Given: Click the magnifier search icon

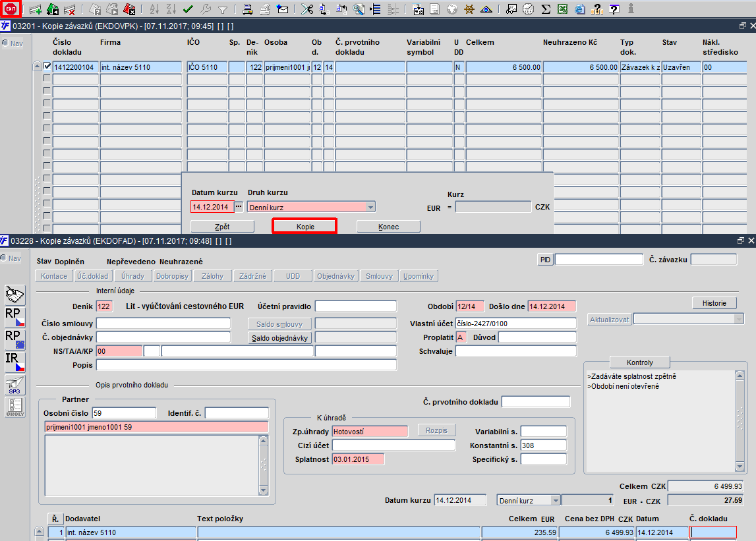Looking at the screenshot, I should [359, 9].
